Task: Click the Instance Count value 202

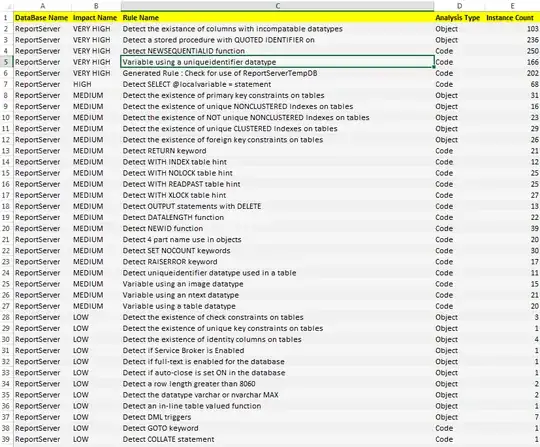Action: pyautogui.click(x=512, y=73)
